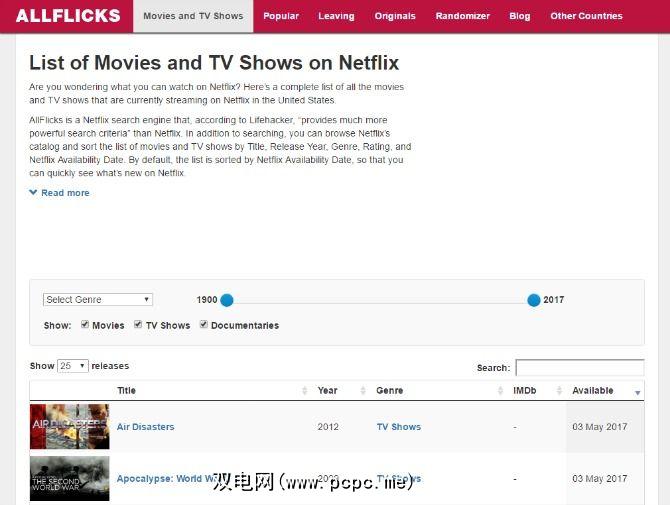Click the 2012 year cell
This screenshot has width=670, height=505.
pyautogui.click(x=328, y=427)
